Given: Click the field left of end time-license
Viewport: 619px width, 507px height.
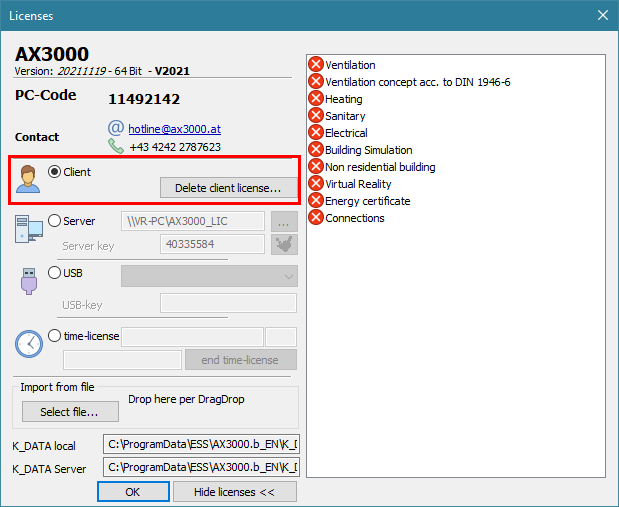Looking at the screenshot, I should (x=122, y=360).
